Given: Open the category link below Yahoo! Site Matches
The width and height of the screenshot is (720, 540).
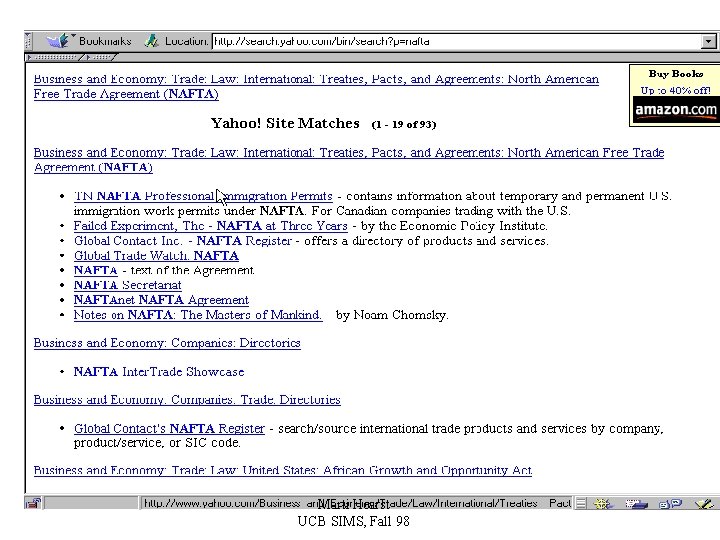Looking at the screenshot, I should click(349, 160).
